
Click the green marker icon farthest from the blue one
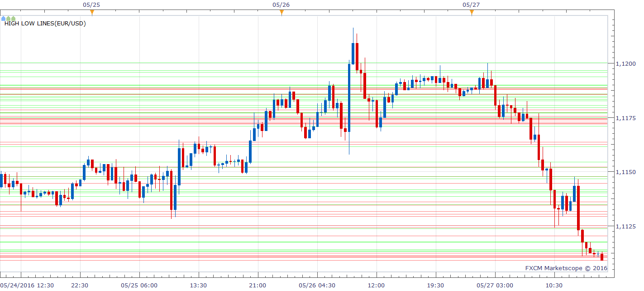click(x=14, y=19)
